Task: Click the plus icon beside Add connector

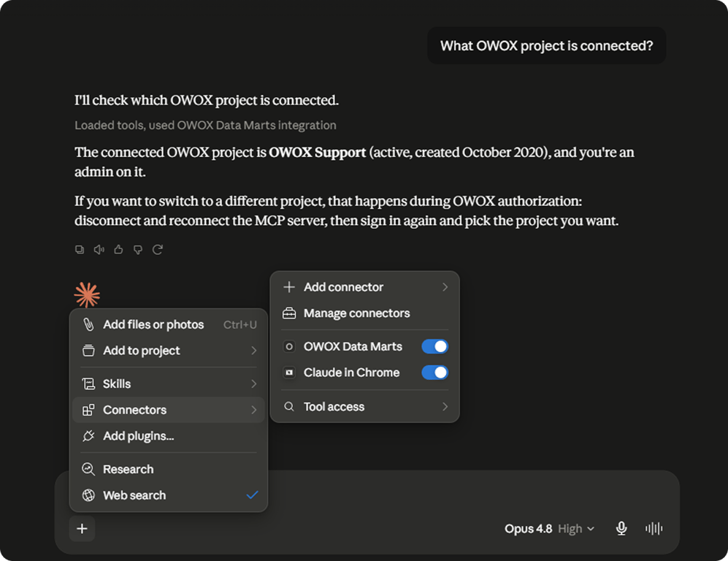Action: click(288, 287)
